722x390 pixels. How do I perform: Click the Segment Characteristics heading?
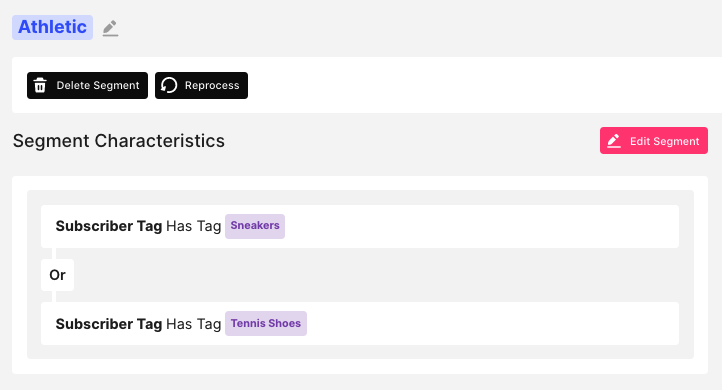click(119, 141)
